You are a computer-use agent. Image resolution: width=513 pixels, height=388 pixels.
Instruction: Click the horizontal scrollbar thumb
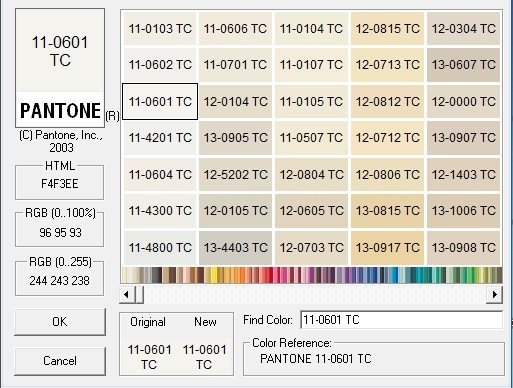139,295
